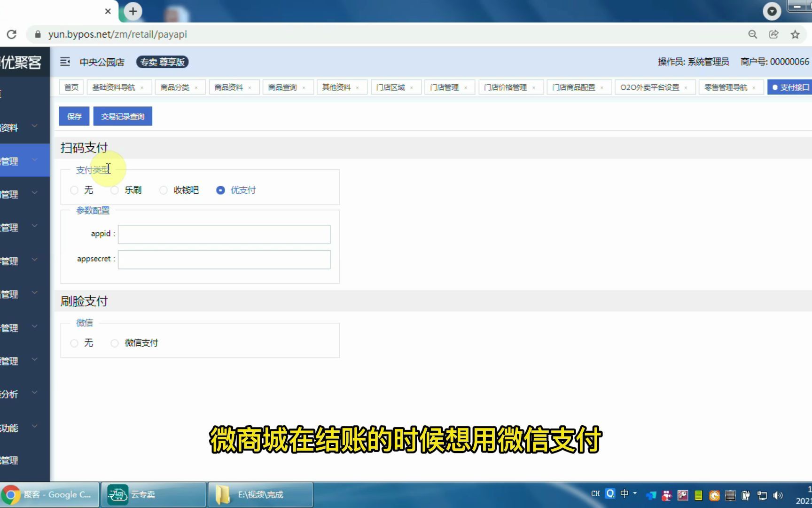Click the blue Q input method tray icon
The height and width of the screenshot is (508, 812).
(x=610, y=493)
